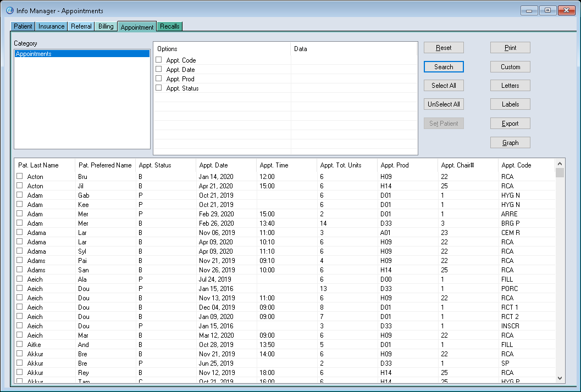
Task: Select the checkbox for Acton Bru row
Action: tap(20, 177)
